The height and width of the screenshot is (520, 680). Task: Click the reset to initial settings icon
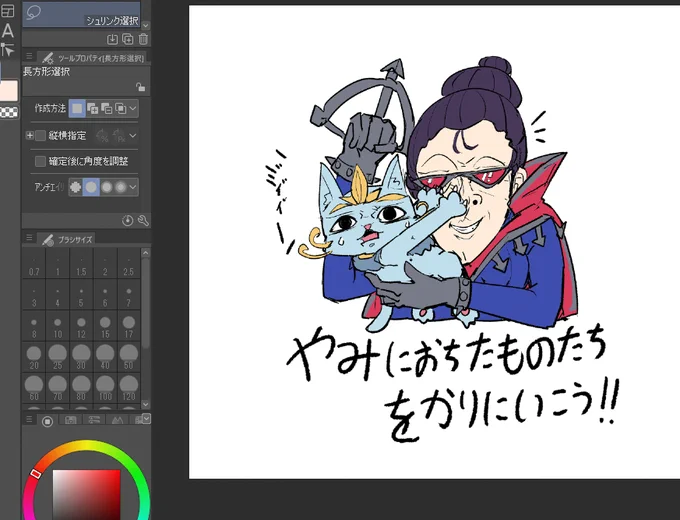click(x=127, y=220)
